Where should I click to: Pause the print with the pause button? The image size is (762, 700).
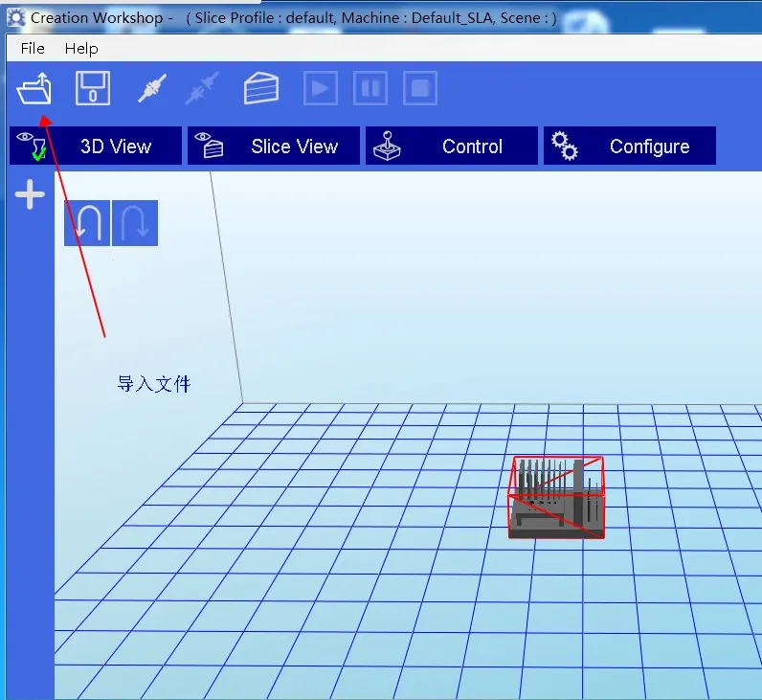370,88
